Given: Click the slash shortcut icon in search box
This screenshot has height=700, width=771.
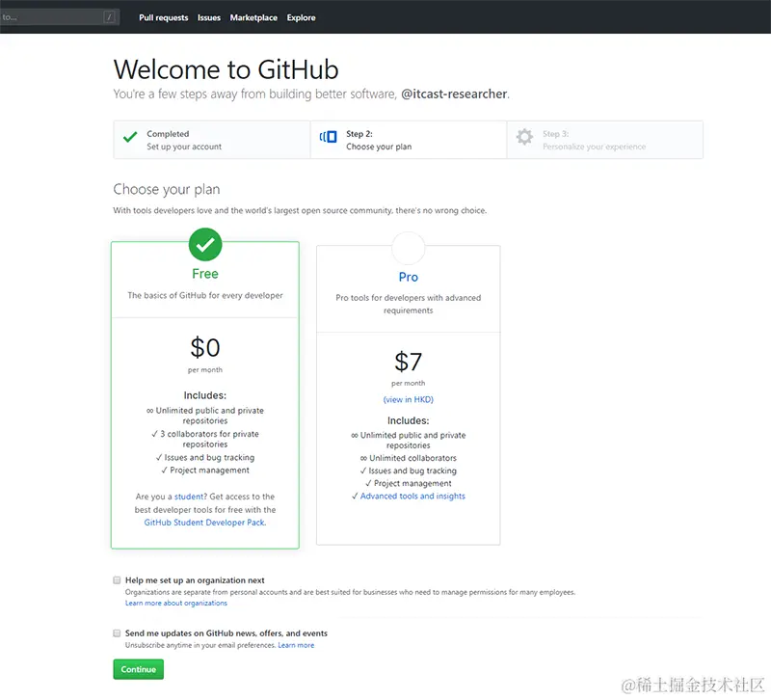Looking at the screenshot, I should (109, 17).
